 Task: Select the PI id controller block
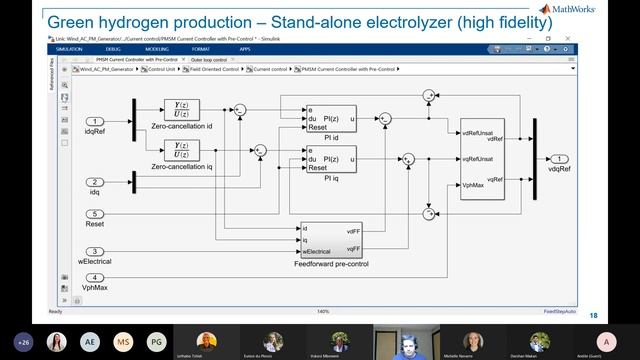coord(331,119)
